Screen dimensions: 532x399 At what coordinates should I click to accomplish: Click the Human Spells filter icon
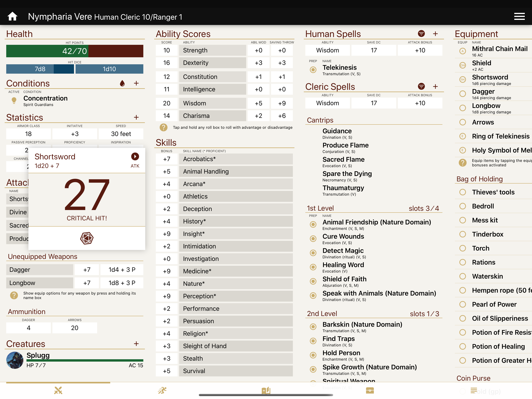tap(421, 34)
